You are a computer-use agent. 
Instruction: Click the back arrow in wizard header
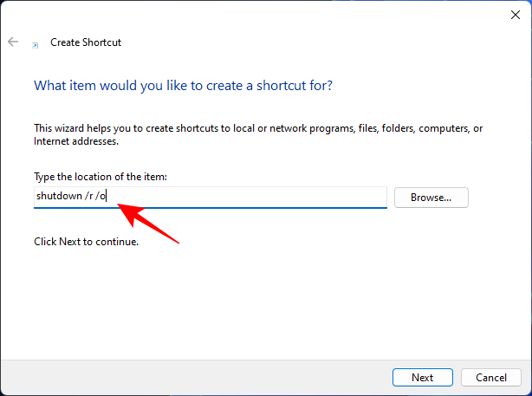[x=13, y=42]
